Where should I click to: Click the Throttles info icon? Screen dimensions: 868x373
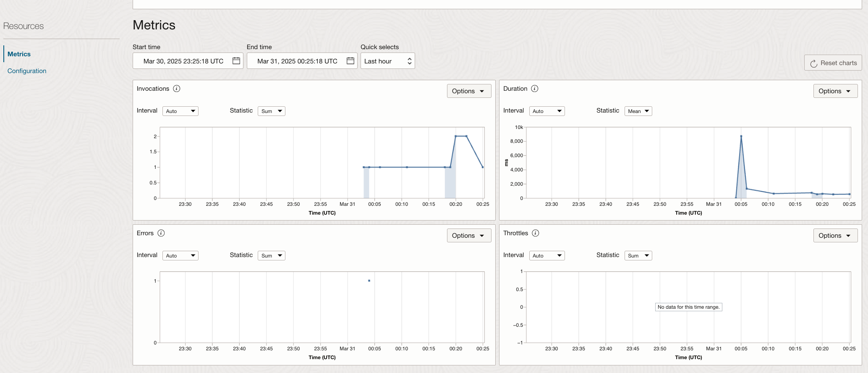(x=536, y=233)
